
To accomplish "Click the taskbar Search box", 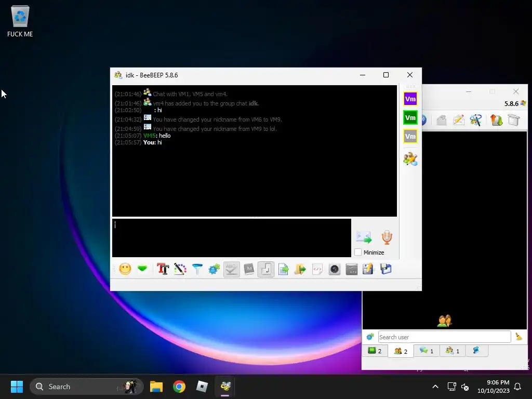I will 87,387.
